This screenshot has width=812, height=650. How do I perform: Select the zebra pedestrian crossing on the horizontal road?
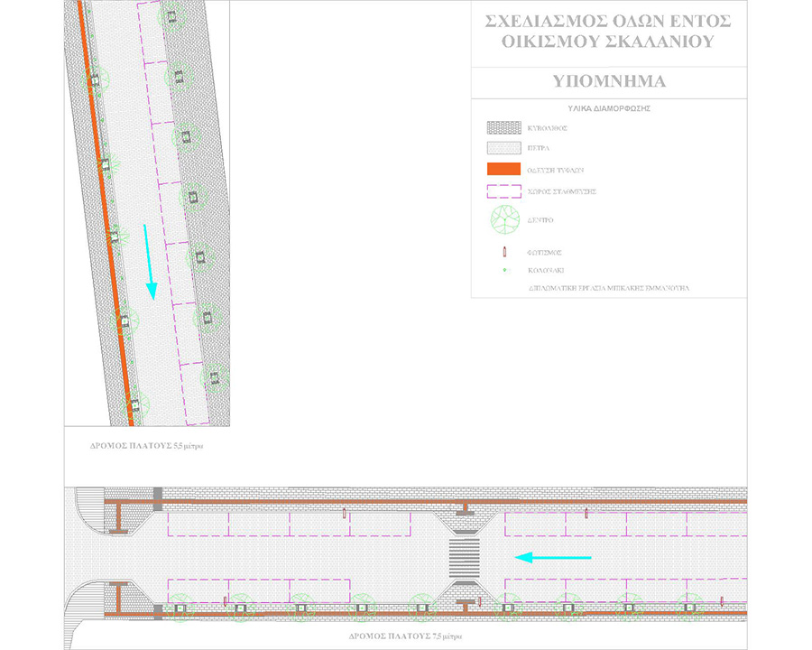(465, 558)
